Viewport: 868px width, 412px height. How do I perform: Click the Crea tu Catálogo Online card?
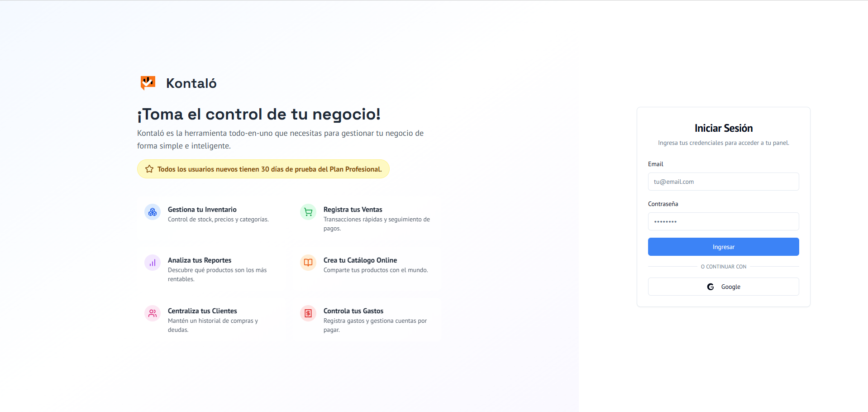[x=367, y=265]
